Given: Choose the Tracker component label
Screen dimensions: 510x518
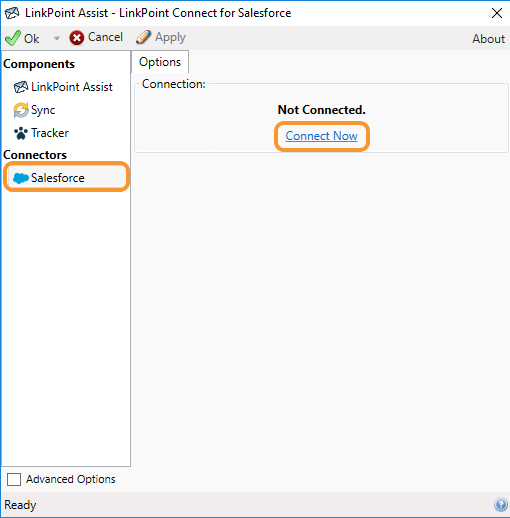Looking at the screenshot, I should [50, 133].
